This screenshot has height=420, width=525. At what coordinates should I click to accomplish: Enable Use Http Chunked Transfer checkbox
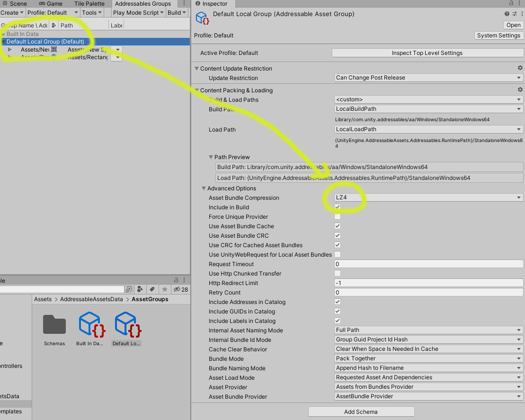(x=338, y=273)
